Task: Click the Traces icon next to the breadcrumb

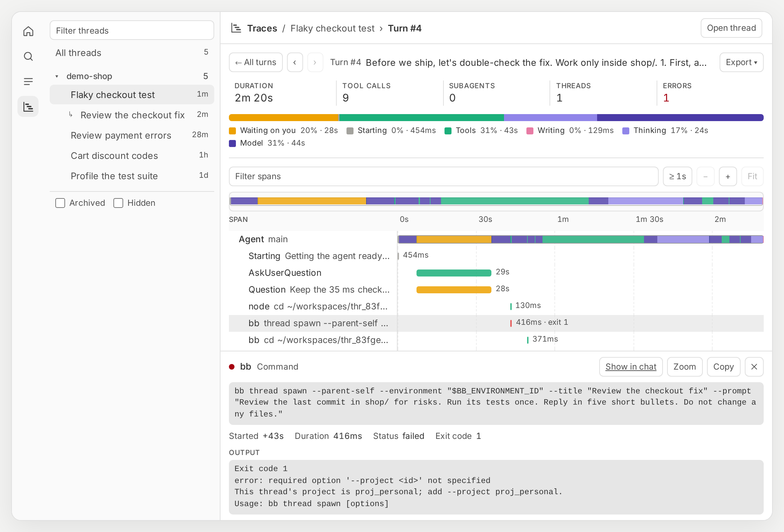Action: [x=236, y=28]
